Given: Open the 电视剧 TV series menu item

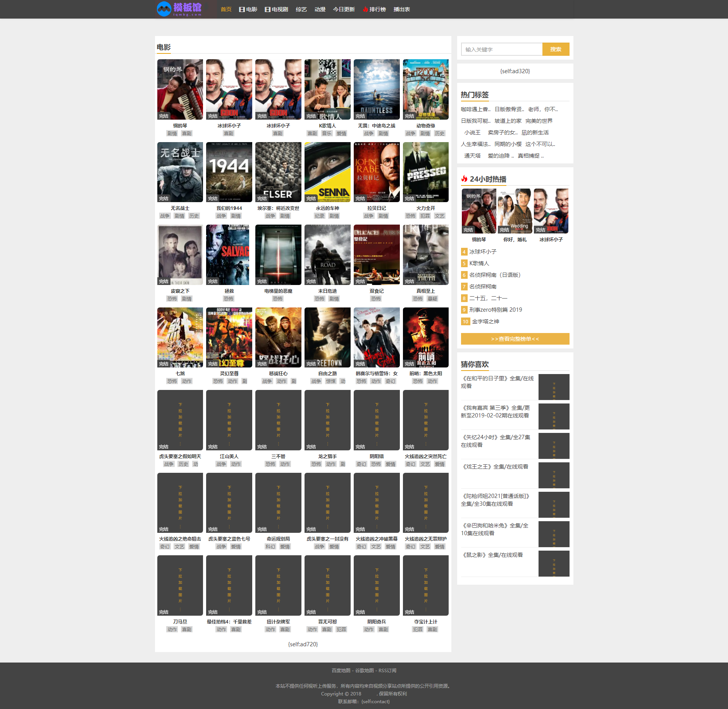Looking at the screenshot, I should click(277, 9).
